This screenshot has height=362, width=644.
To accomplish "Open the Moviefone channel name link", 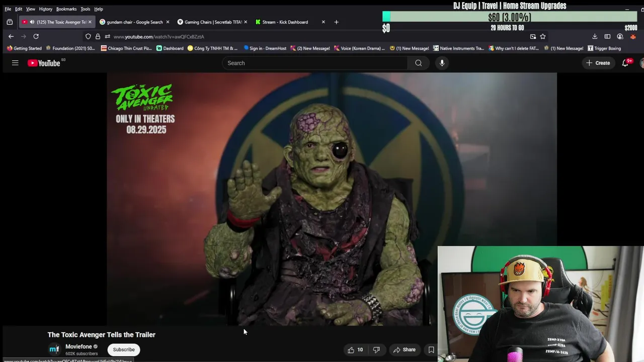I will tap(78, 346).
